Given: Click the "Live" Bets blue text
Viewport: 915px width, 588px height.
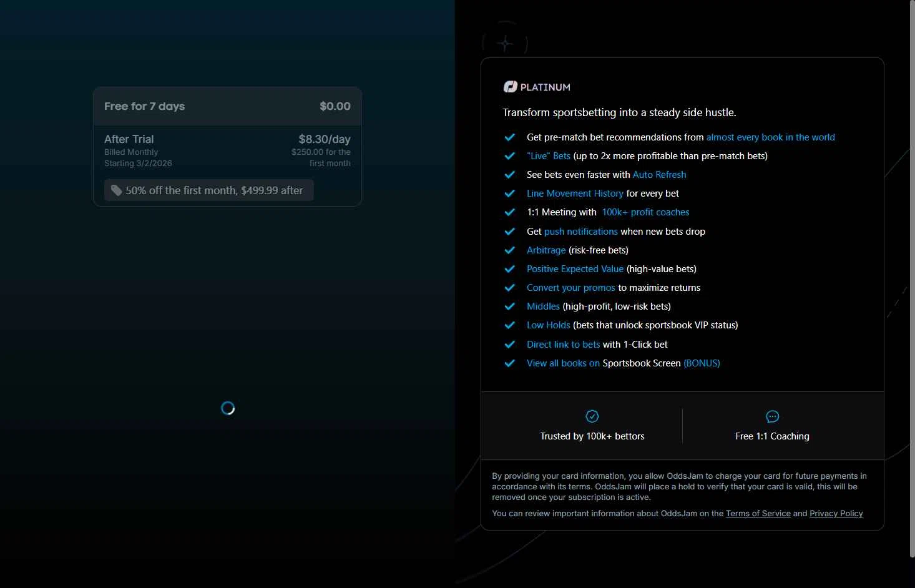Looking at the screenshot, I should point(549,156).
